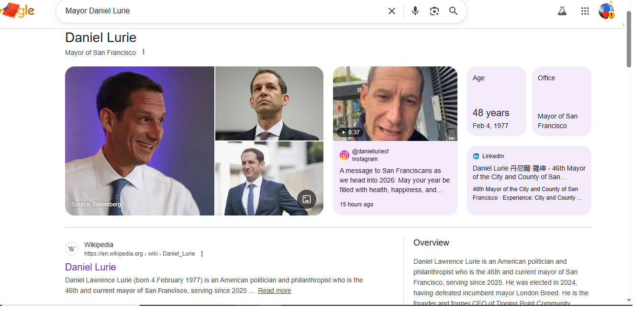Image resolution: width=644 pixels, height=323 pixels.
Task: Open the standing blue suit photo
Action: click(269, 179)
